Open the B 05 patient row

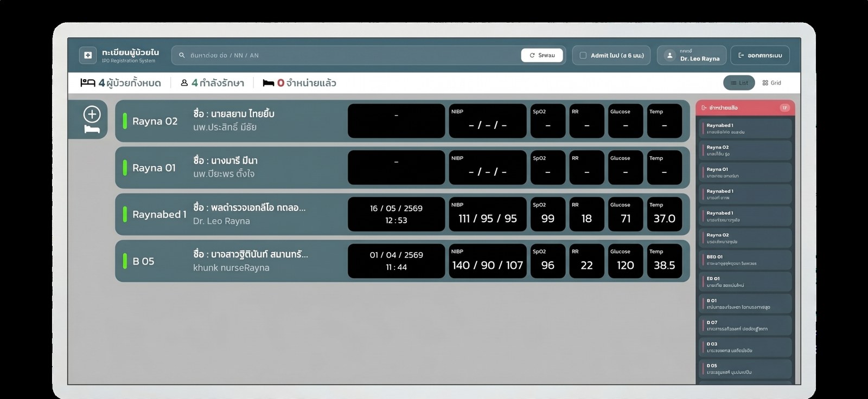pos(403,261)
